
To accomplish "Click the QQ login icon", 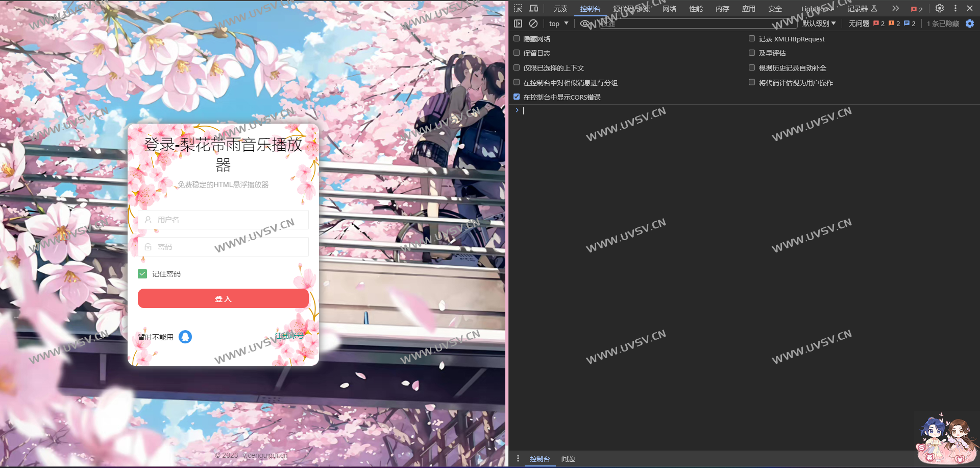I will point(185,337).
